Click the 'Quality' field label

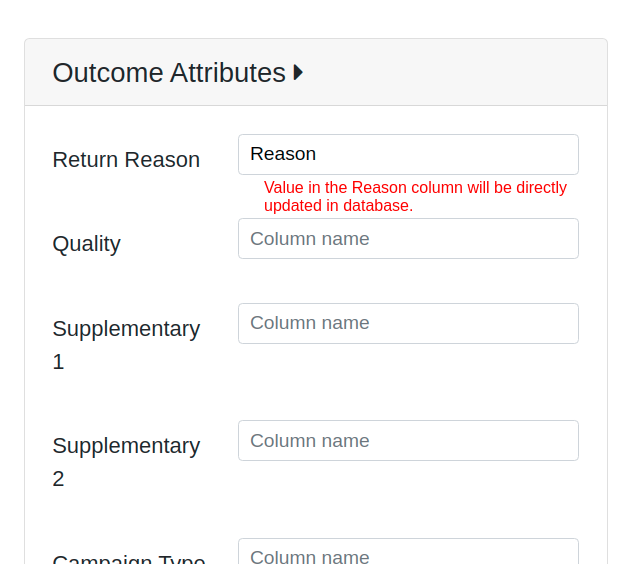coord(86,244)
